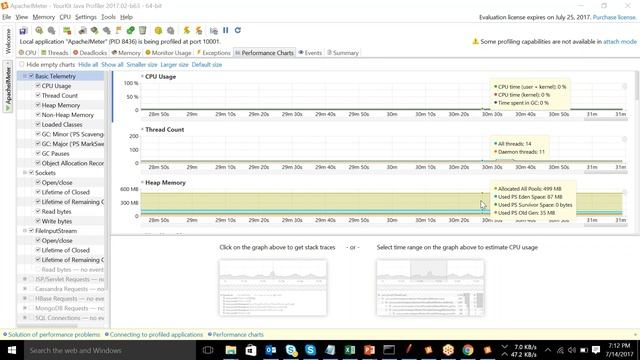Click the Larger size link
Image resolution: width=640 pixels, height=360 pixels.
coord(174,64)
